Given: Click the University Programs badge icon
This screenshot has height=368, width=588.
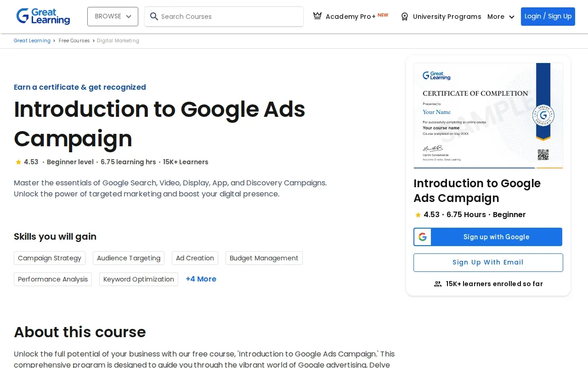Looking at the screenshot, I should [x=404, y=17].
